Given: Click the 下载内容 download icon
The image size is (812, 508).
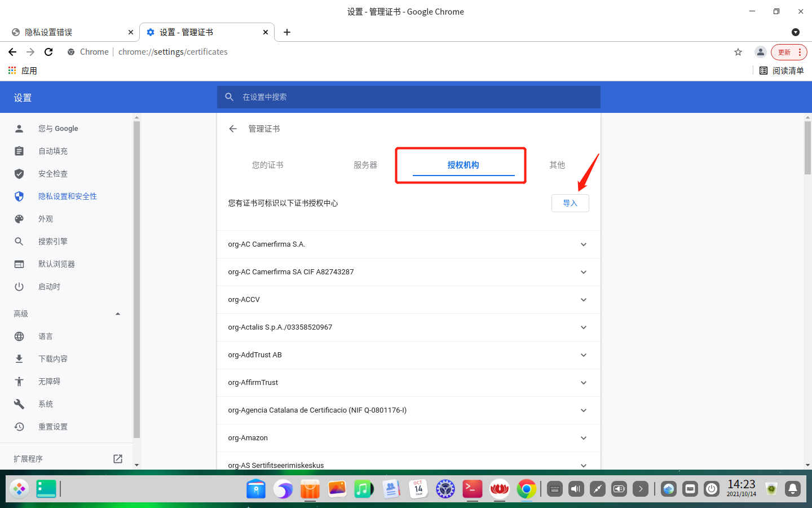Looking at the screenshot, I should (19, 359).
